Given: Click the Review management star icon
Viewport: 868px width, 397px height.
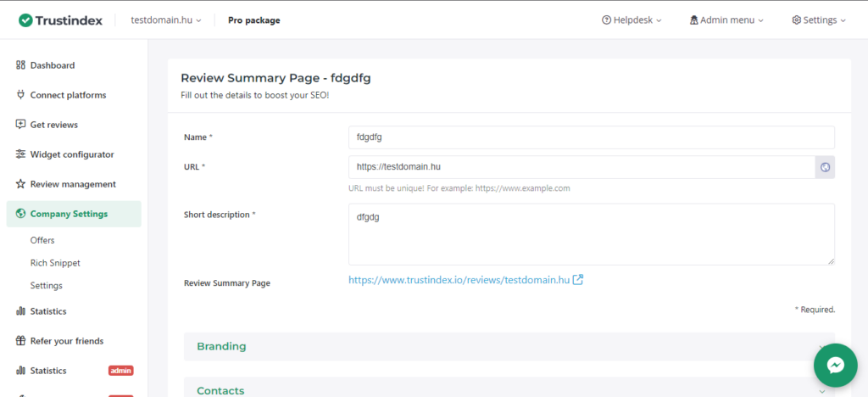Looking at the screenshot, I should tap(20, 184).
